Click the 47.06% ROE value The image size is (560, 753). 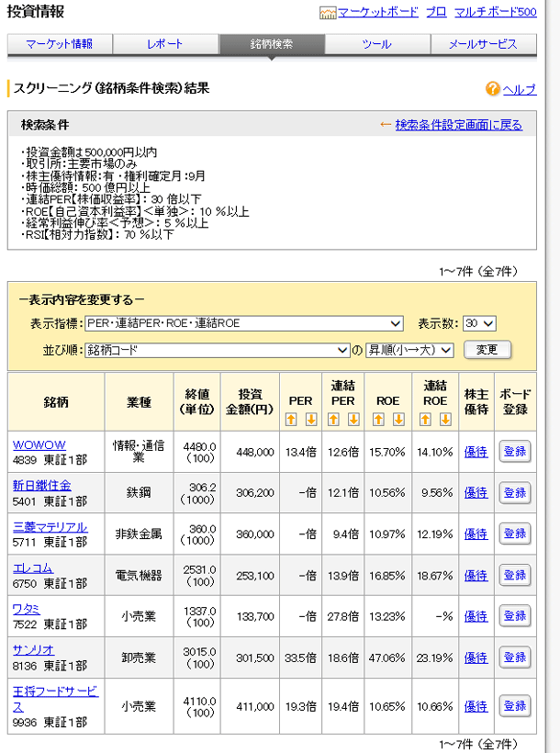(x=387, y=657)
